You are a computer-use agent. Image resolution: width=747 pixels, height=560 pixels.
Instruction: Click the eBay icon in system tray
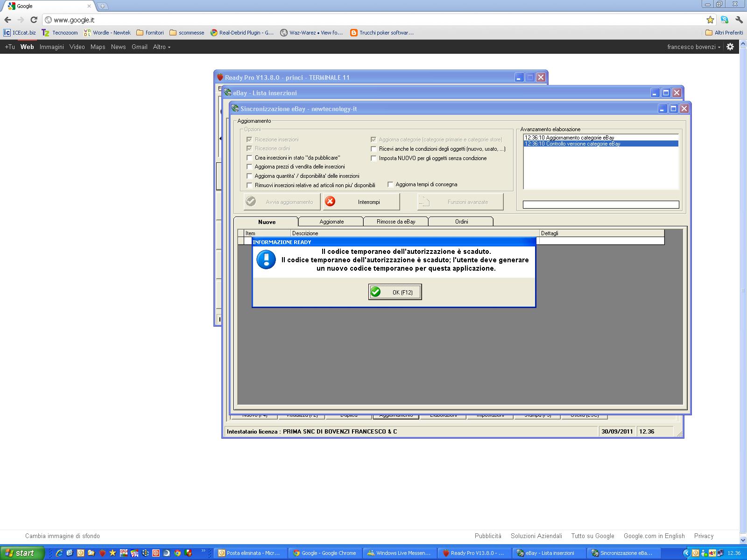point(712,553)
